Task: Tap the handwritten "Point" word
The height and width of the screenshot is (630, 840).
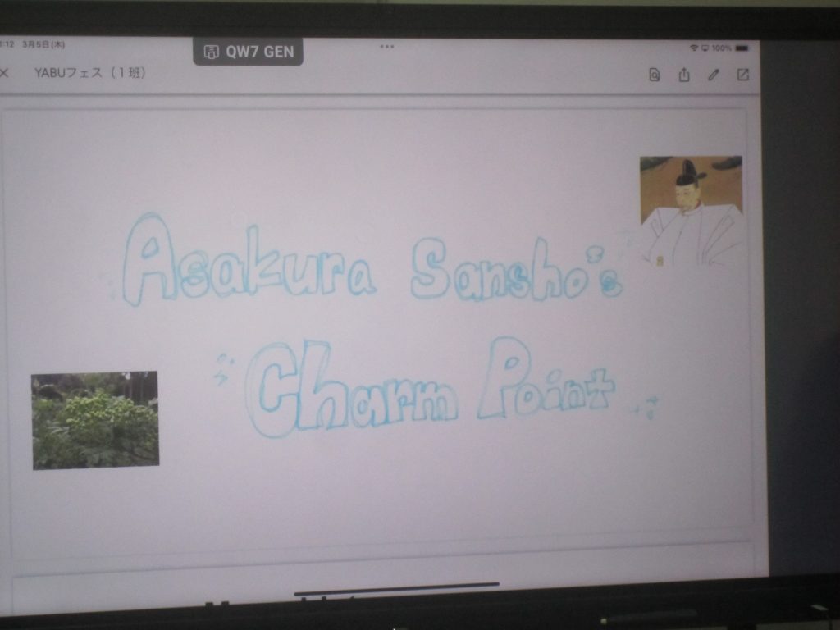Action: pyautogui.click(x=546, y=382)
